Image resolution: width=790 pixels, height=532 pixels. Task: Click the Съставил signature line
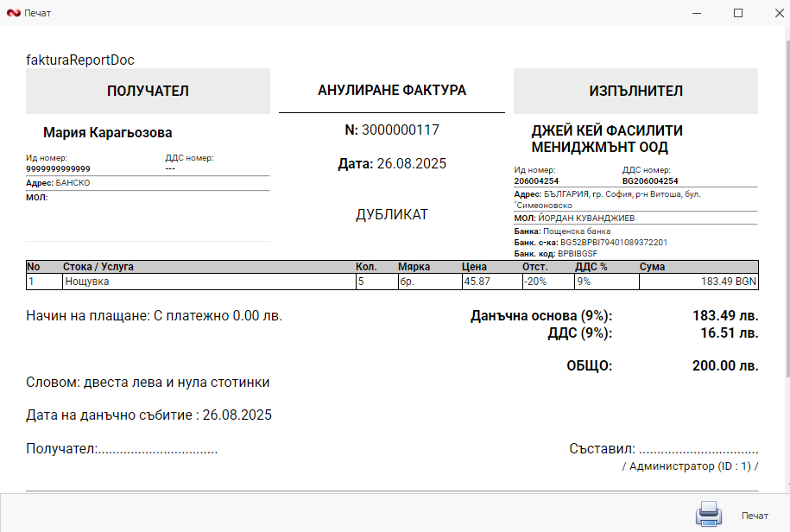click(665, 449)
